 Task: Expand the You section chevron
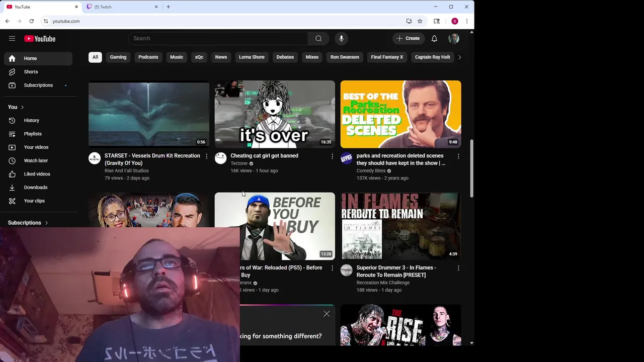tap(22, 107)
